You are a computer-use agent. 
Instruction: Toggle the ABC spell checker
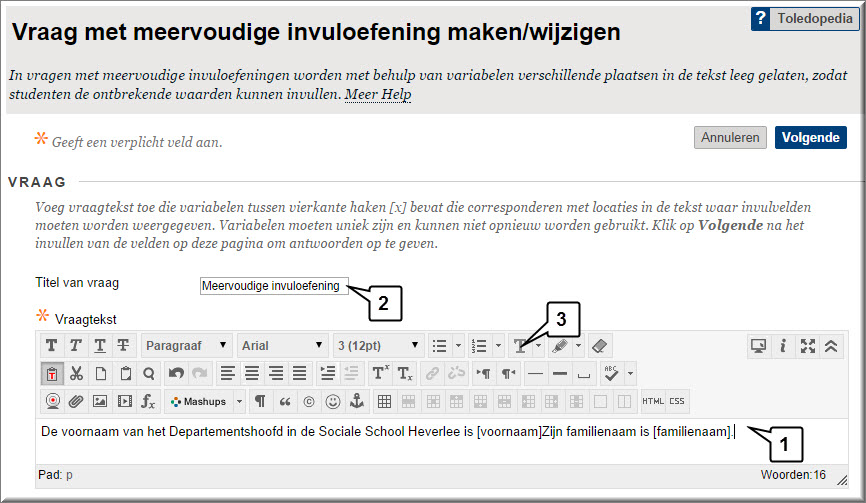coord(611,374)
